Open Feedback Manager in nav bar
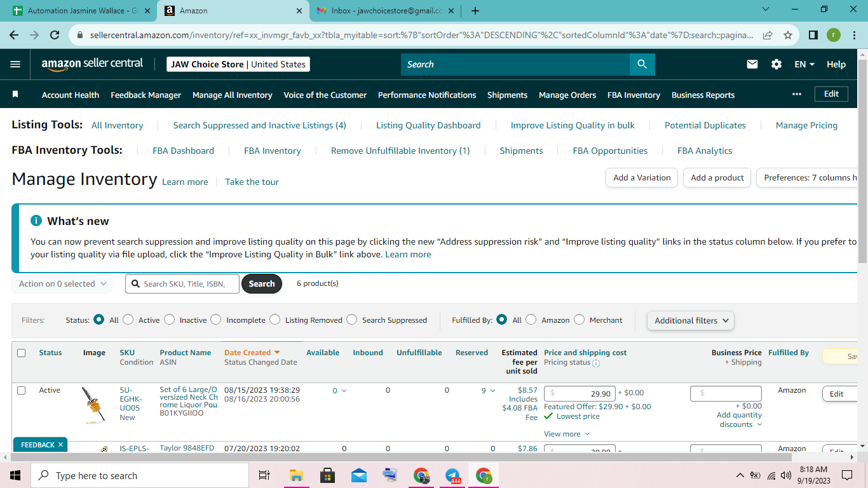This screenshot has height=488, width=868. coord(146,95)
